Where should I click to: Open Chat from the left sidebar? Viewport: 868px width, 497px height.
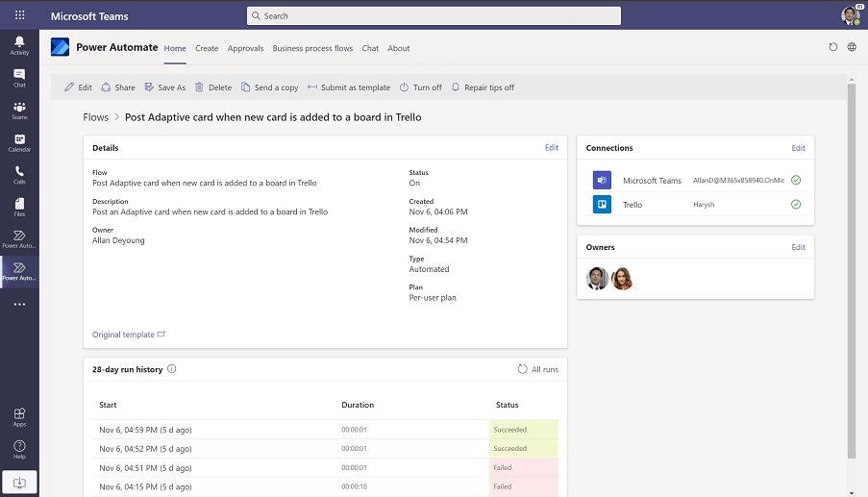point(19,77)
